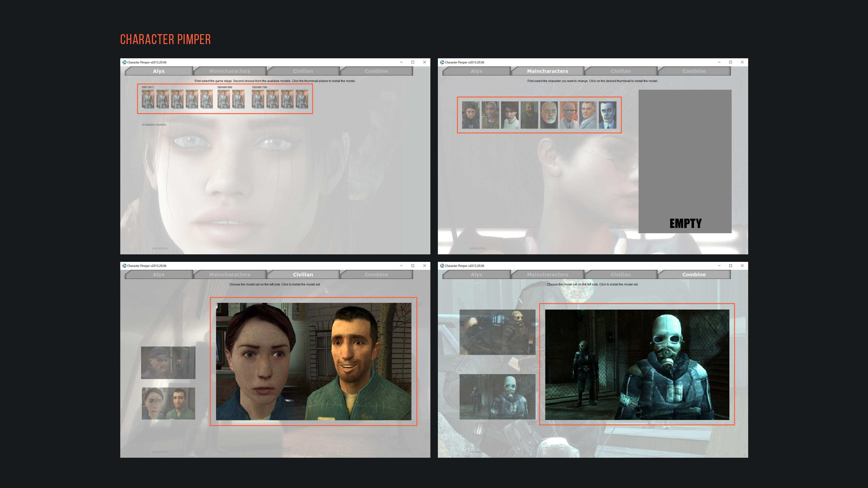Switch to Alyx tab in the combine soldier window
The image size is (868, 488).
coord(476,274)
